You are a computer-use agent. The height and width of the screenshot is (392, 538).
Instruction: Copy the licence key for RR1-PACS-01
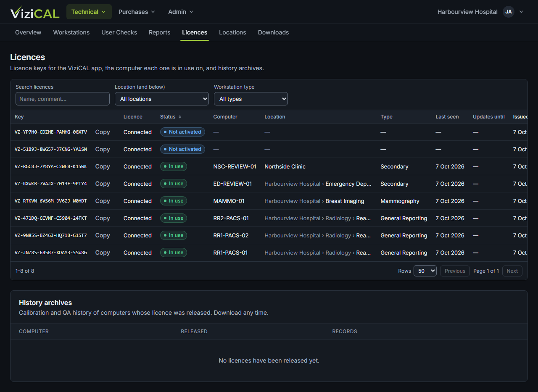tap(103, 253)
